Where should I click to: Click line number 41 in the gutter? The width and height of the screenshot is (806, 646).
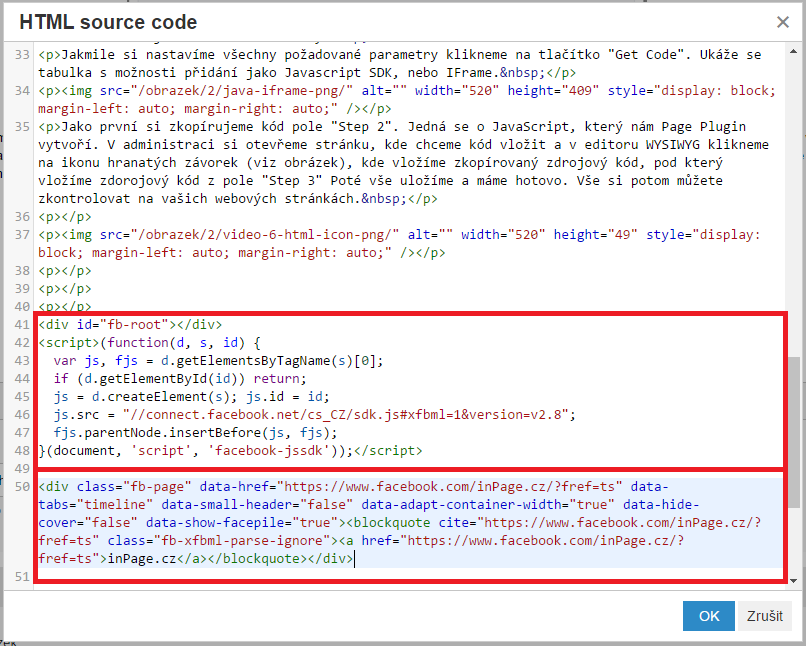21,324
